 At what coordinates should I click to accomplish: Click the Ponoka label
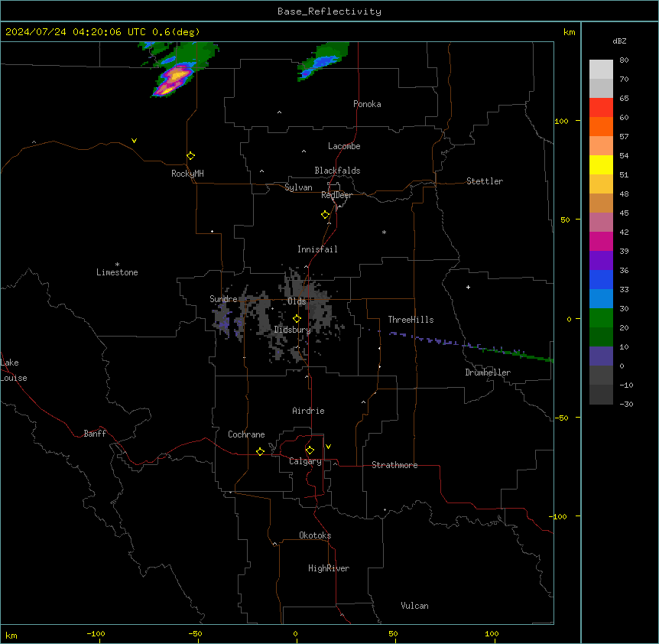point(367,104)
